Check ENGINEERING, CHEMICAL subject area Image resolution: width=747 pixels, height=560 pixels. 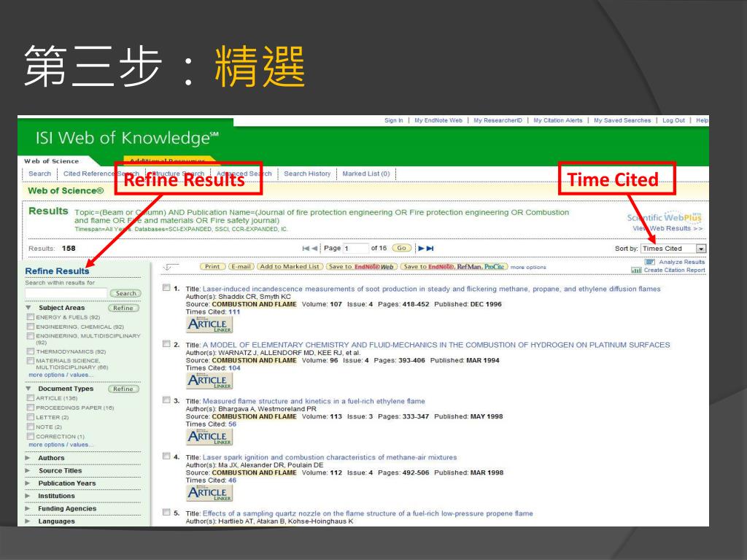click(31, 327)
